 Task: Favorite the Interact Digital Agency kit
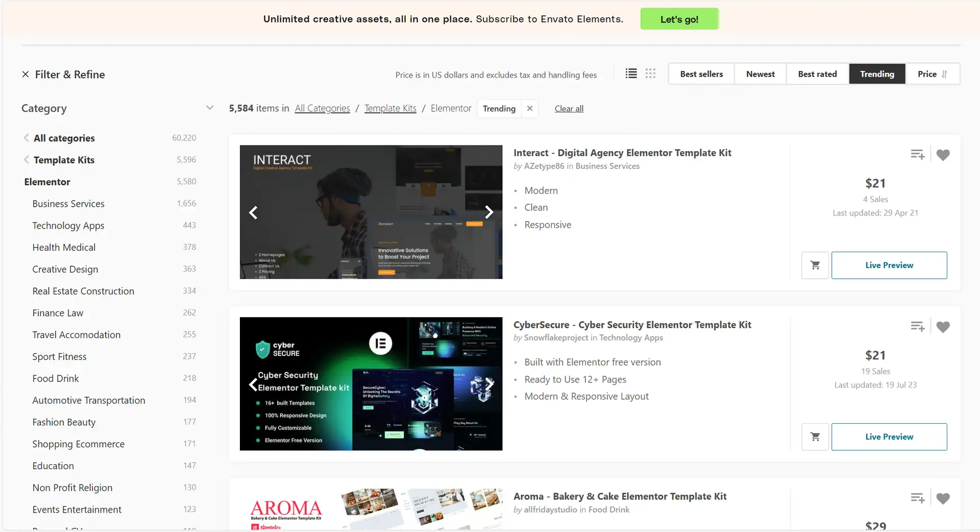point(943,155)
